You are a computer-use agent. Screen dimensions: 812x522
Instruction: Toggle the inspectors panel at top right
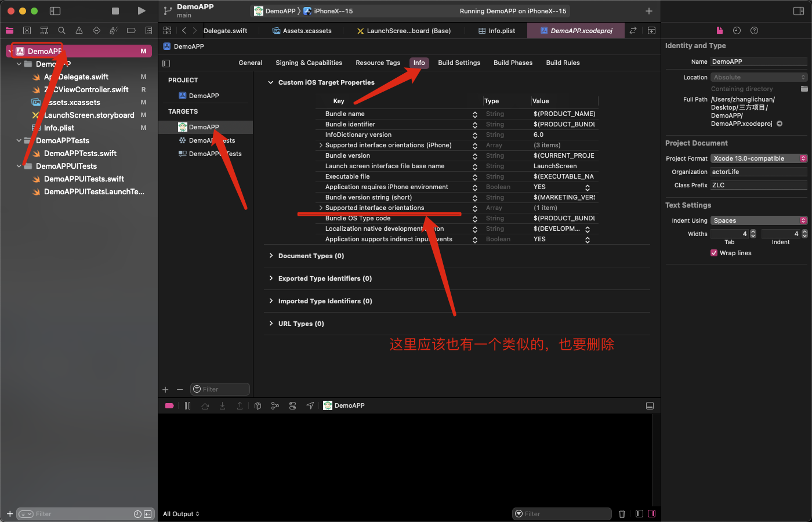799,11
